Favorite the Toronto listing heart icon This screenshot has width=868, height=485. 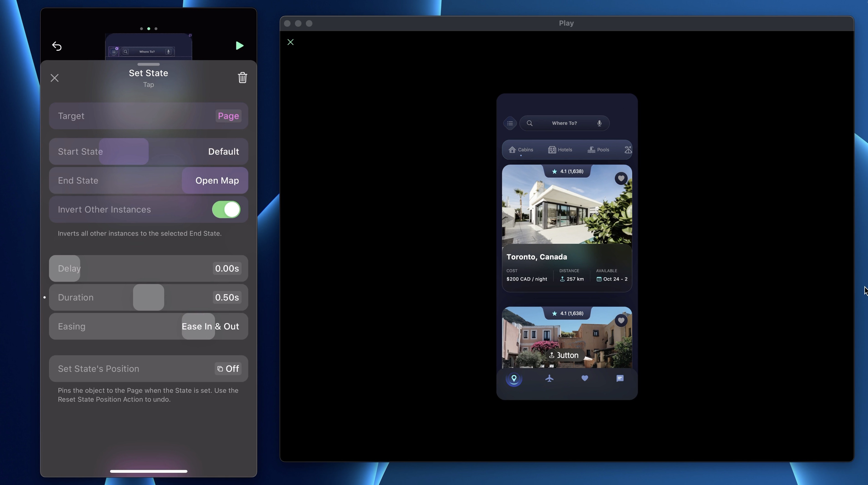coord(621,178)
